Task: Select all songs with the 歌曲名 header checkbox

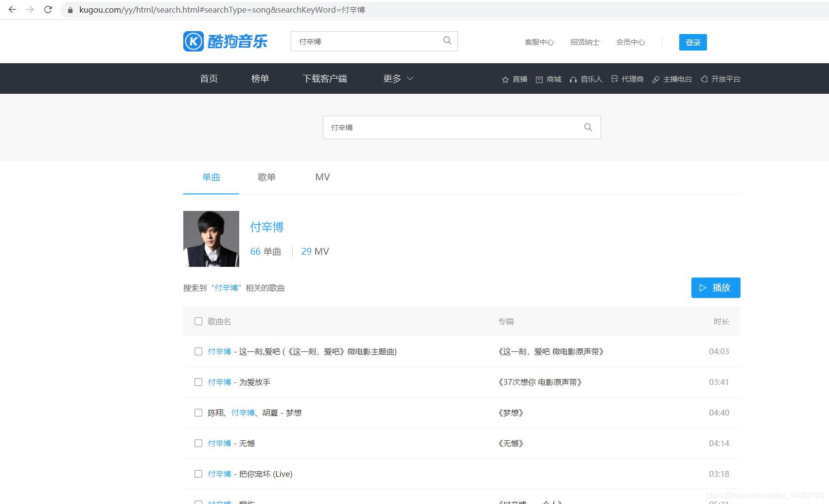Action: coord(198,321)
